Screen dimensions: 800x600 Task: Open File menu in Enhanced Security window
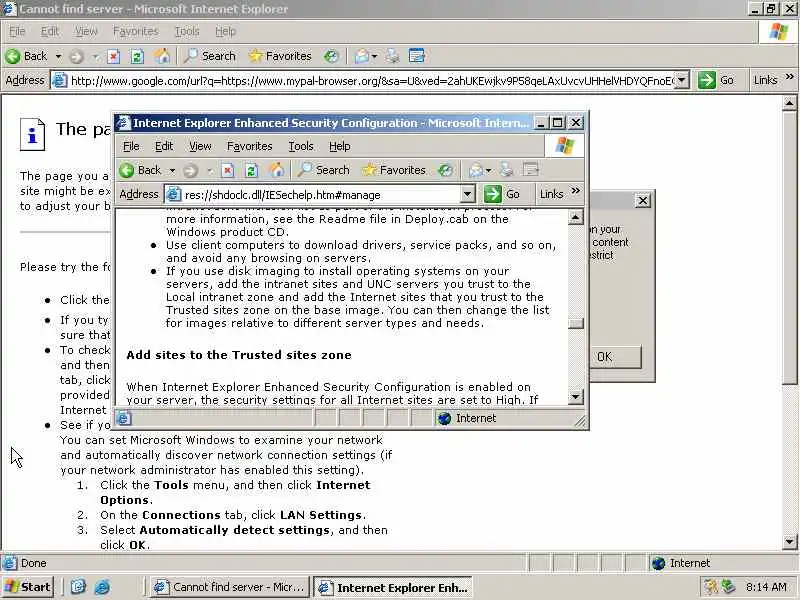131,146
